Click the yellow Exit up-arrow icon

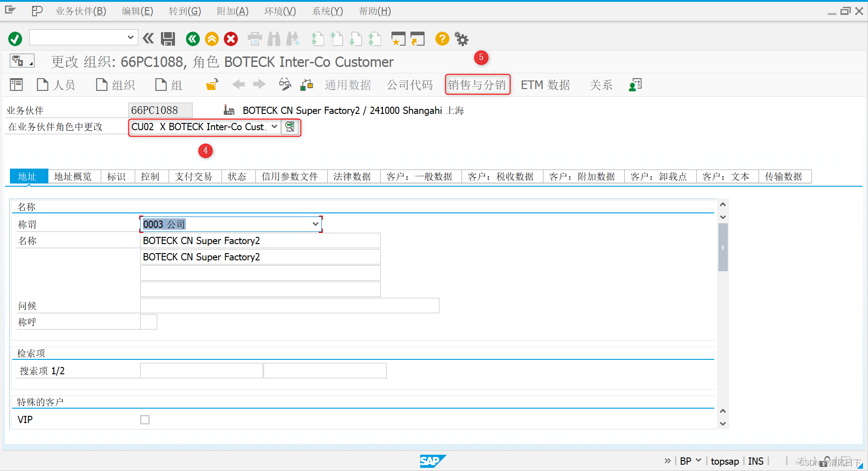[x=212, y=39]
